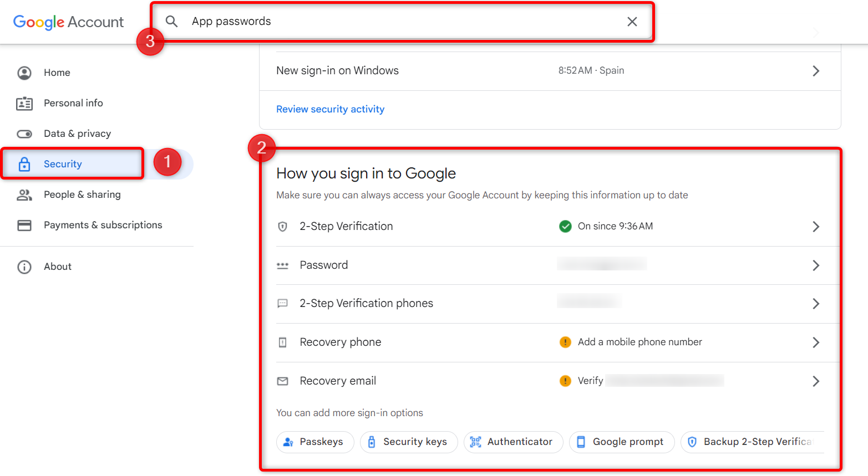Open the Google Account logo link
Image resolution: width=868 pixels, height=476 pixels.
[x=68, y=22]
